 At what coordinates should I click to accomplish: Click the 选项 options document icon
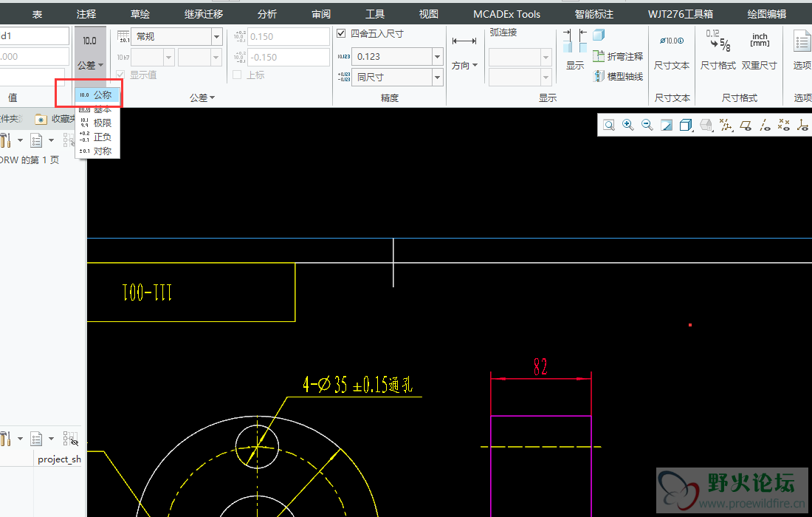pos(802,41)
